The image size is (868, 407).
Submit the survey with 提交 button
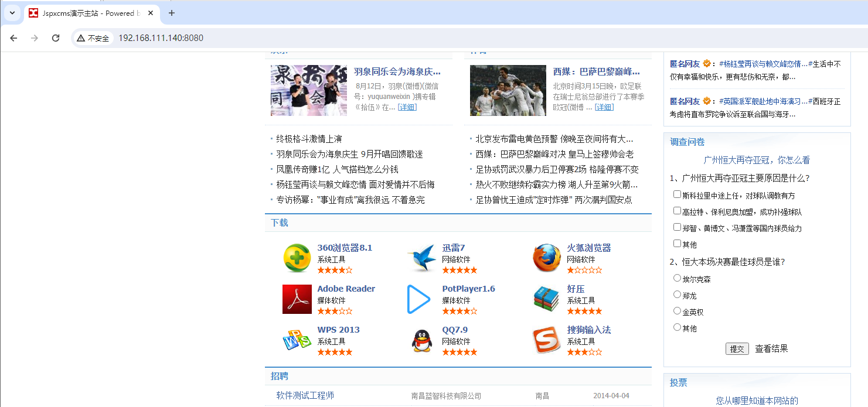737,349
